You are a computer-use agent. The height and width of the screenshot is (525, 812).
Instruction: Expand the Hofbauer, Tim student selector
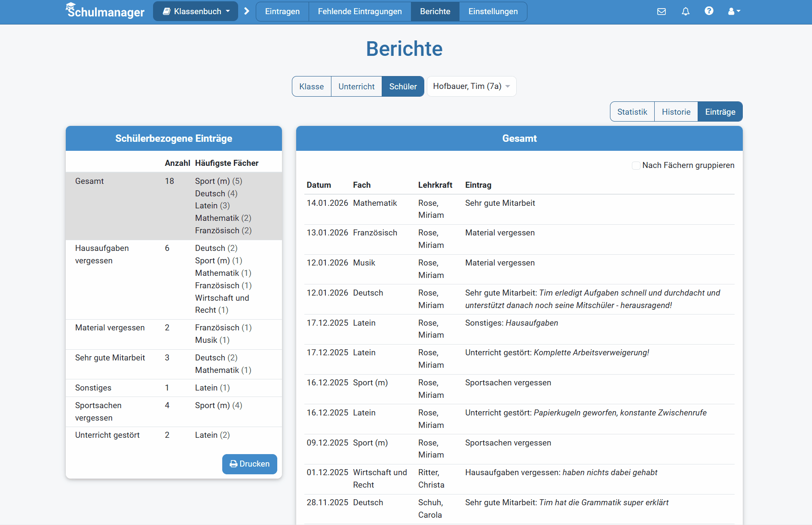[471, 86]
